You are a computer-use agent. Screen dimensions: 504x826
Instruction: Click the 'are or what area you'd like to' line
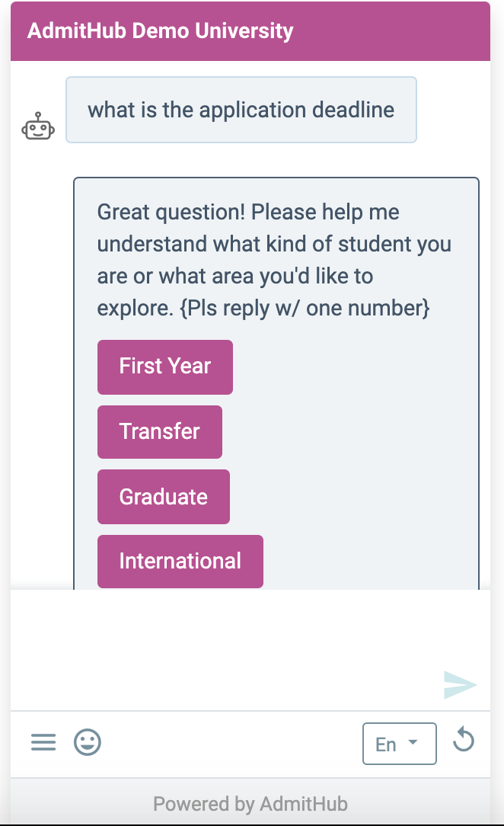235,276
